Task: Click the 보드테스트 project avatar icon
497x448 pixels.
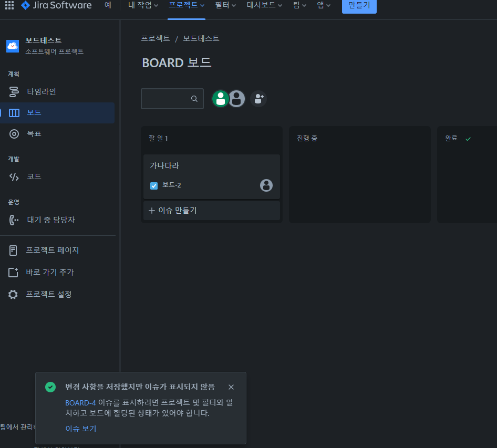Action: (x=13, y=46)
